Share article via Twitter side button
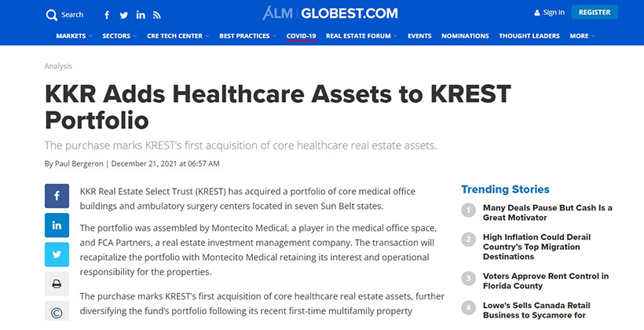Screen dimensions: 644x330 click(57, 255)
